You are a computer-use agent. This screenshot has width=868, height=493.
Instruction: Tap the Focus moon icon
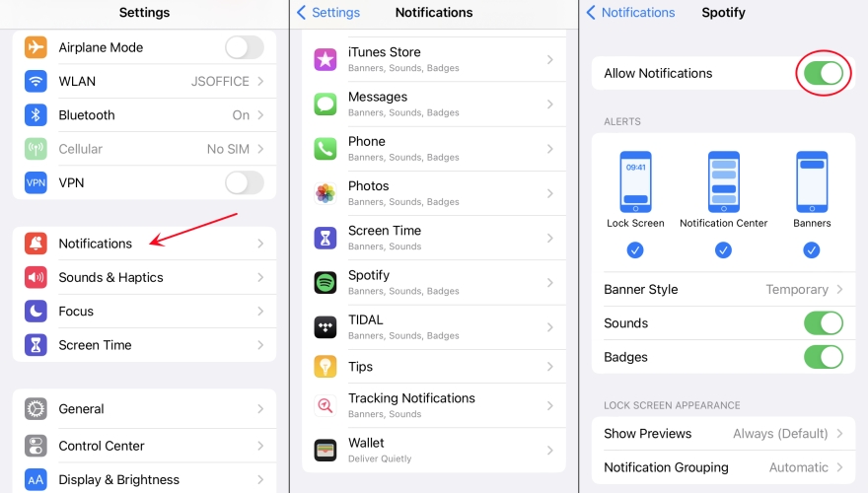pyautogui.click(x=36, y=311)
